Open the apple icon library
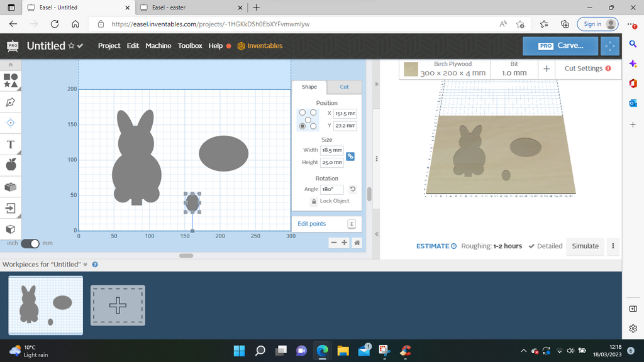Screen dimensions: 644x362 [x=11, y=165]
